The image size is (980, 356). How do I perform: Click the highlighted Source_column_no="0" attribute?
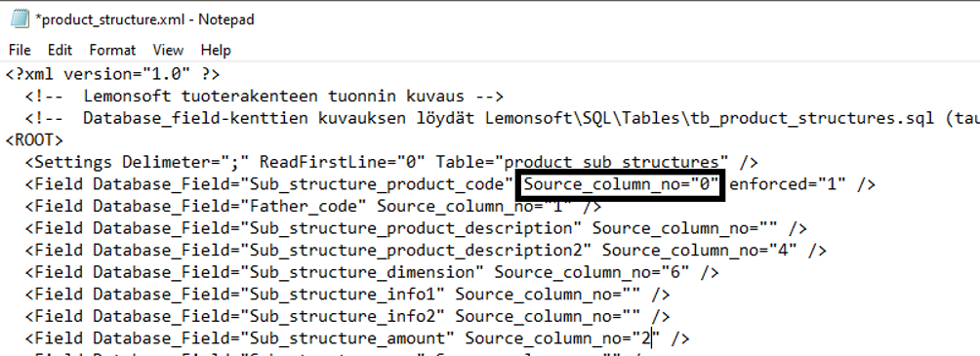[x=622, y=184]
